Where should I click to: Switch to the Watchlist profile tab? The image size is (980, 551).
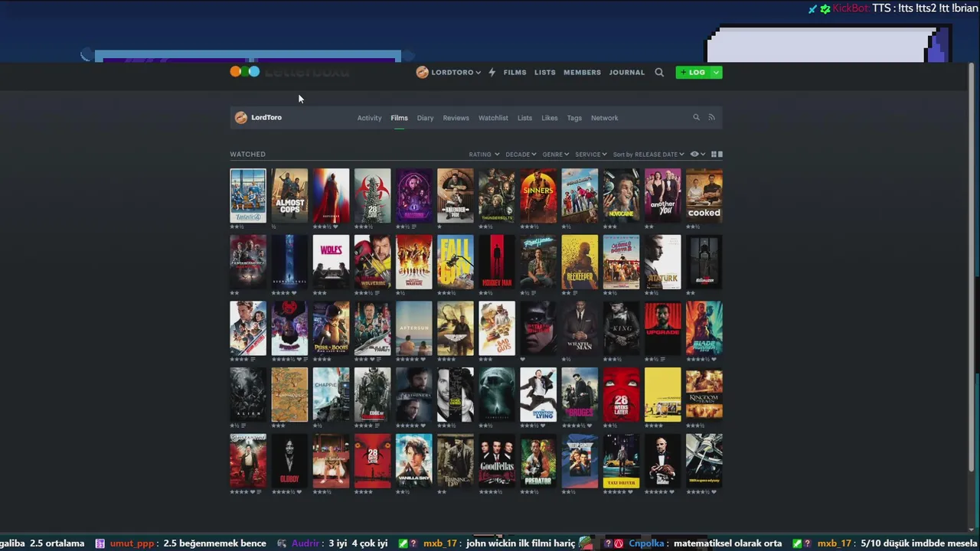click(493, 118)
